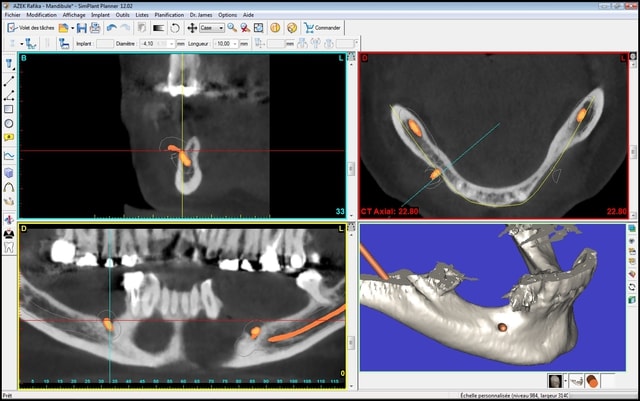Click the Save (floppy disk) icon
Viewport: 640px width, 401px height.
click(x=81, y=28)
